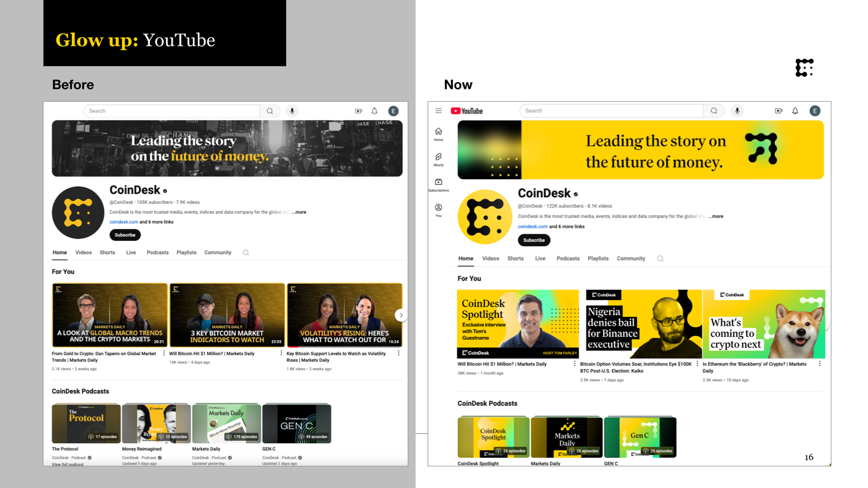Viewport: 868px width, 488px height.
Task: Open hamburger menu in Now screenshot
Action: pos(439,111)
